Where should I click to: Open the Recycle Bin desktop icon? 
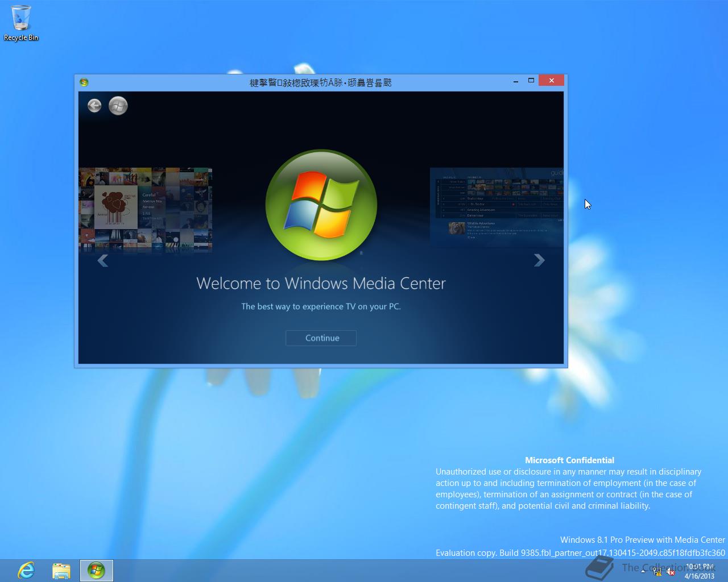21,23
